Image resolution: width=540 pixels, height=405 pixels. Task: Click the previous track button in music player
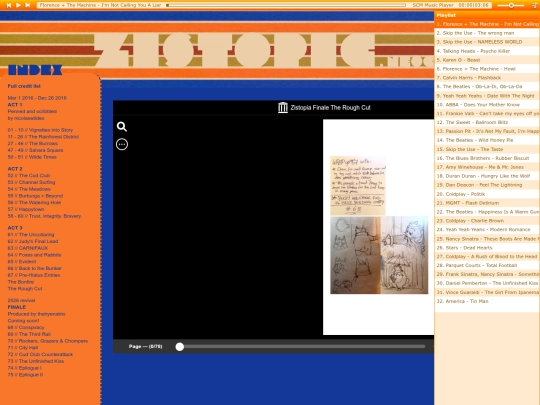pyautogui.click(x=9, y=5)
